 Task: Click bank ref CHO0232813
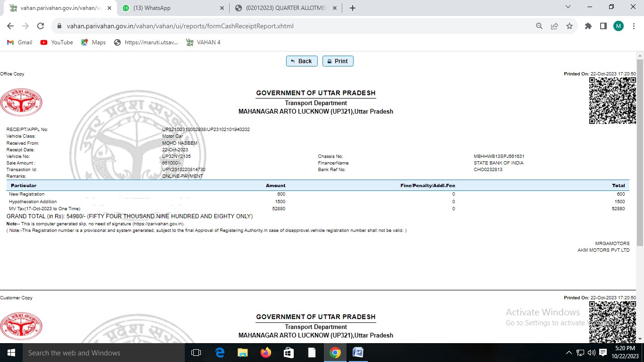coord(488,169)
